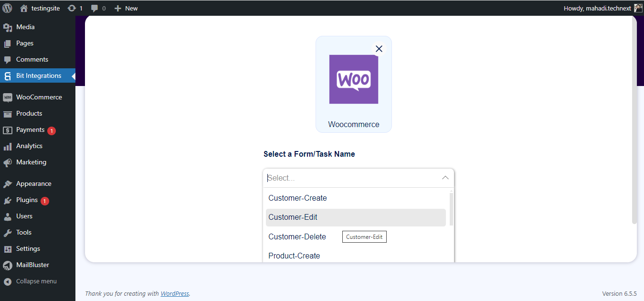Open the comments bubble icon in admin bar
The image size is (644, 301).
tap(95, 8)
